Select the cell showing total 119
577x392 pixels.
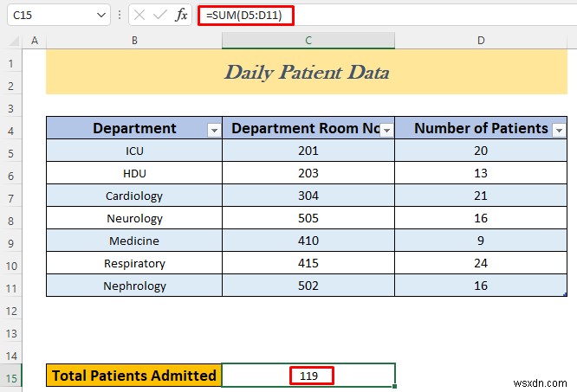308,376
